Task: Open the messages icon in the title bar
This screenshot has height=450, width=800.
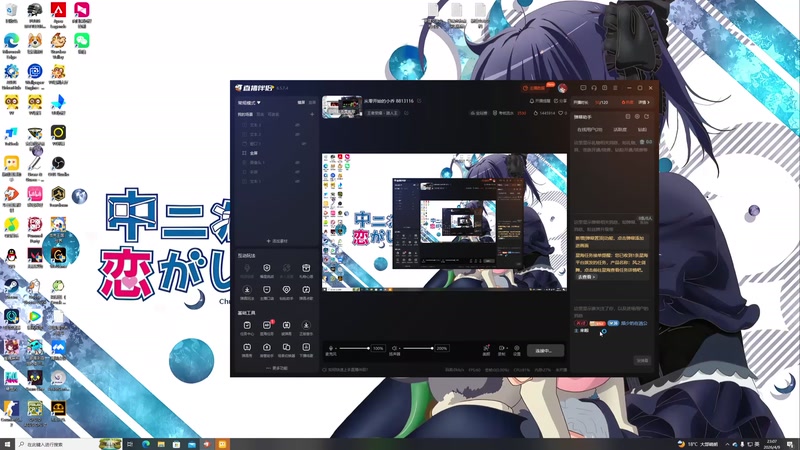Action: (x=583, y=88)
